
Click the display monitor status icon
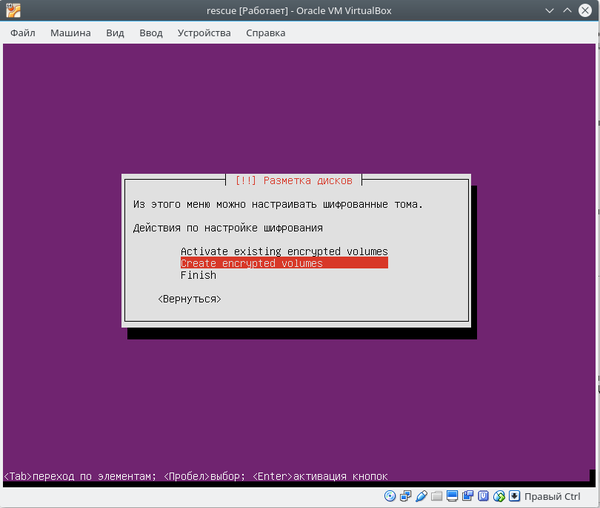pos(452,496)
